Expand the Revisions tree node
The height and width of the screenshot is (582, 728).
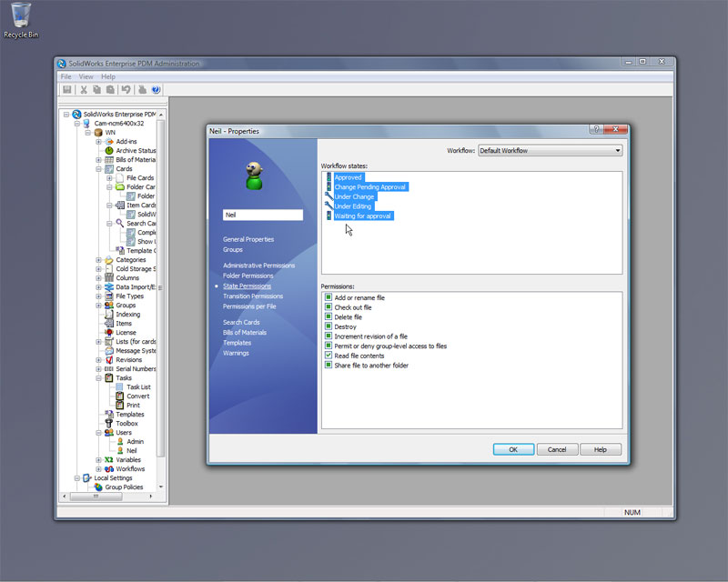(x=98, y=360)
